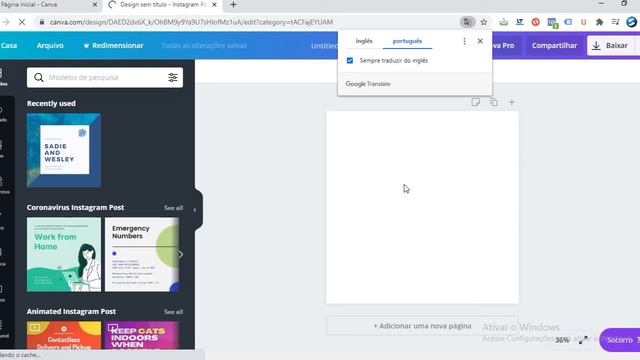Choose the Work from Home template
Screen dimensions: 640x360
[64, 255]
